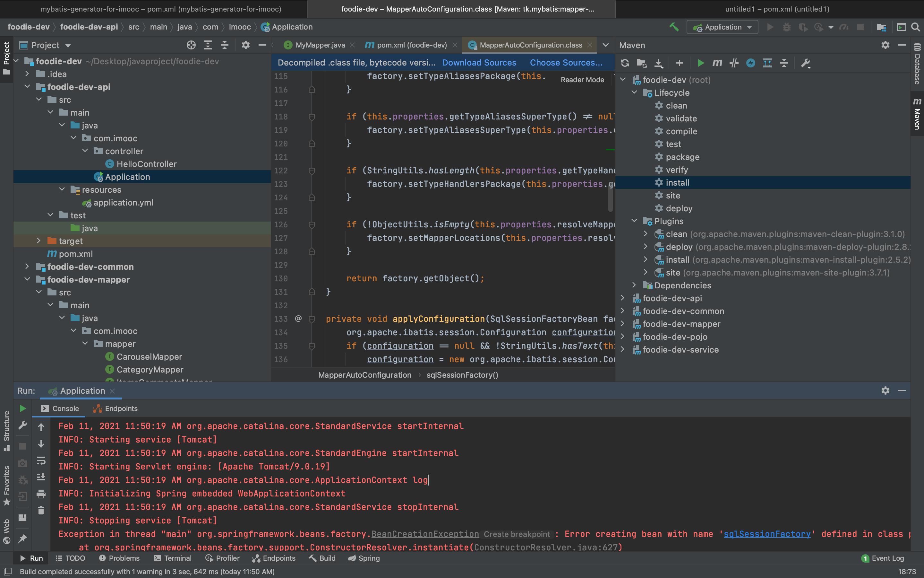Open Application run configuration dropdown
Image resolution: width=924 pixels, height=578 pixels.
click(x=722, y=27)
